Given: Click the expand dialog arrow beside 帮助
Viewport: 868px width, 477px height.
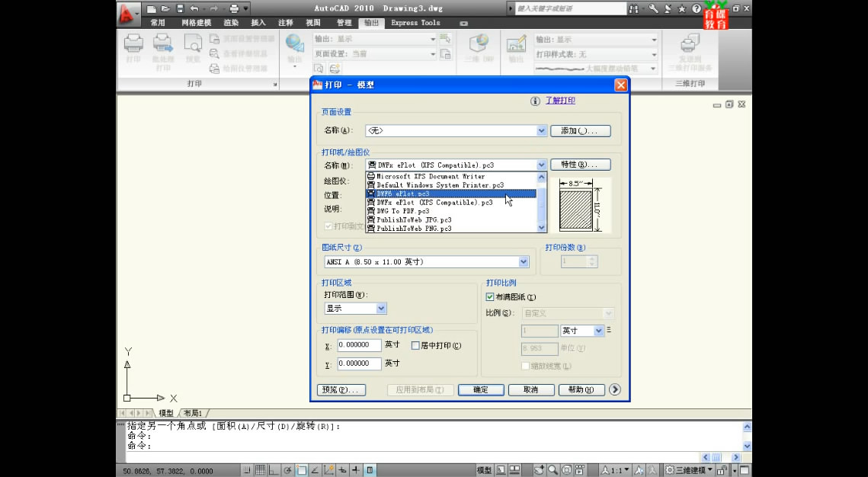Looking at the screenshot, I should pos(614,389).
